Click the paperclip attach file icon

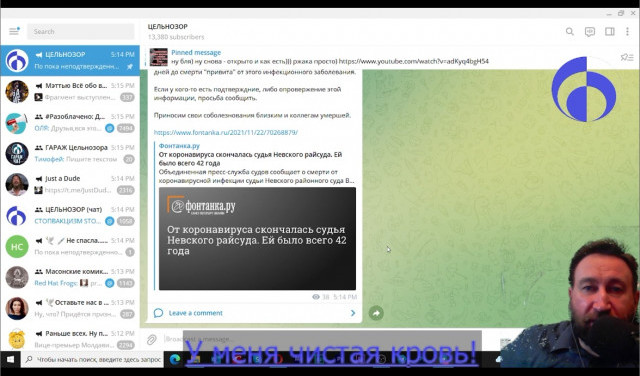[x=152, y=339]
